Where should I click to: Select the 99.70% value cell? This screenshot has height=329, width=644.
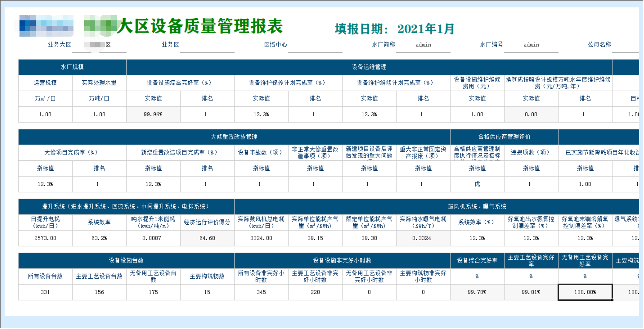(x=477, y=292)
